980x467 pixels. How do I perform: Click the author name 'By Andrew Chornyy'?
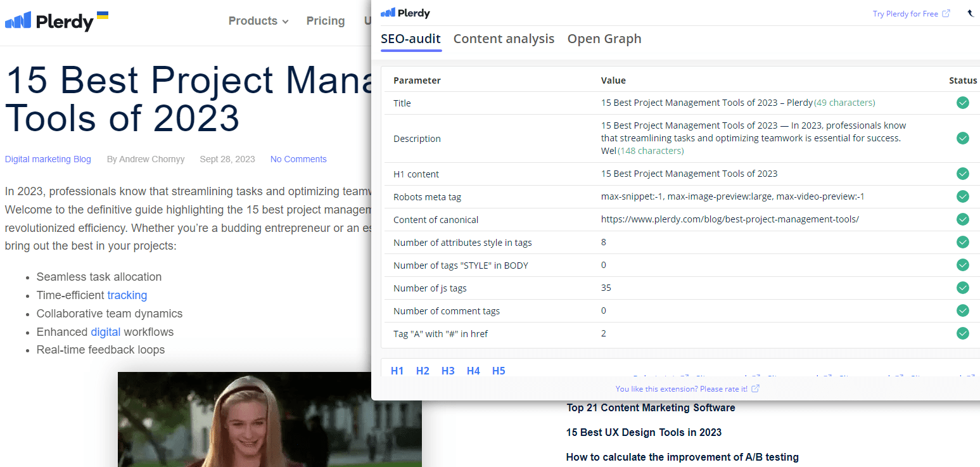(x=146, y=159)
